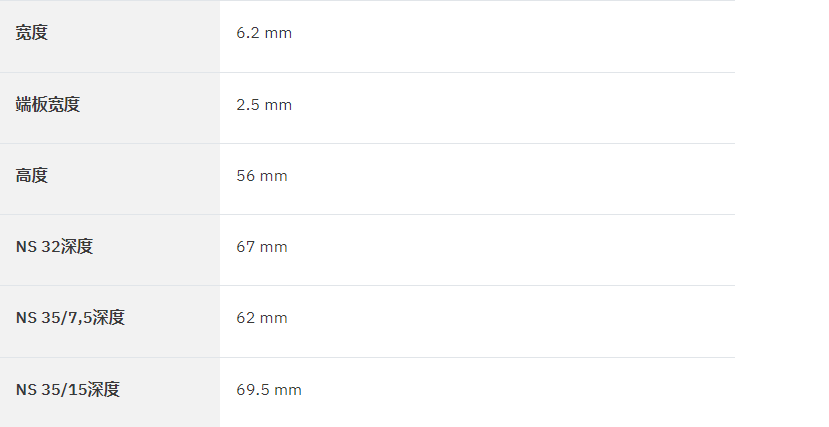Viewport: 829px width, 427px height.
Task: Click the empty area of the 宽度 row
Action: click(513, 36)
